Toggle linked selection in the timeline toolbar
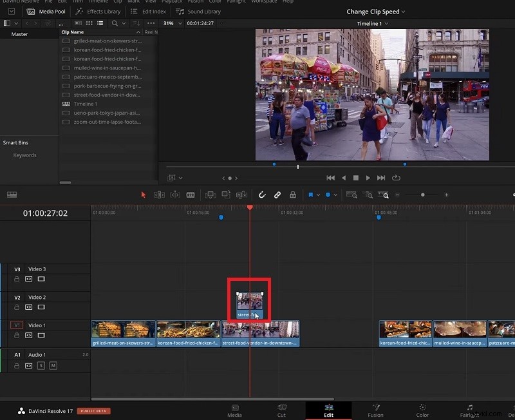Image resolution: width=515 pixels, height=420 pixels. [277, 195]
